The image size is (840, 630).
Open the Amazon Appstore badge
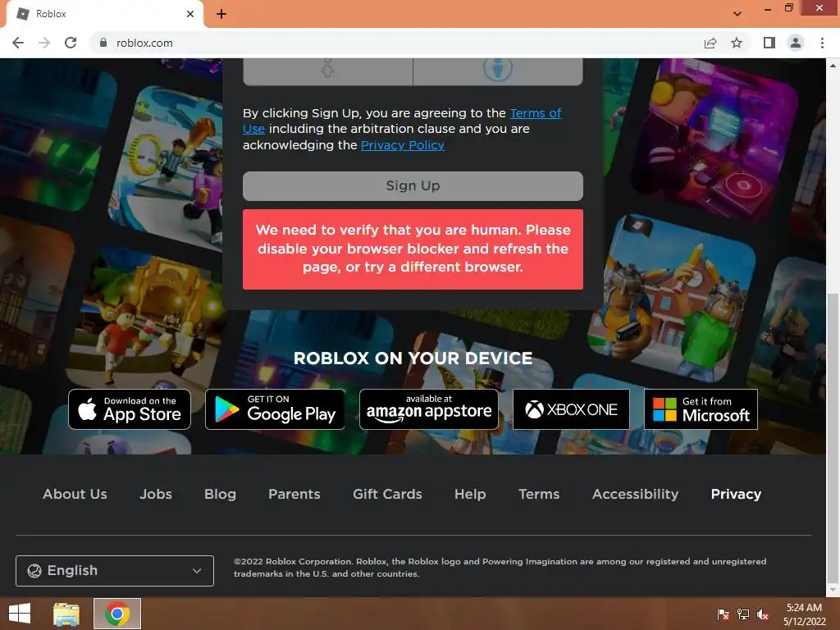coord(428,409)
